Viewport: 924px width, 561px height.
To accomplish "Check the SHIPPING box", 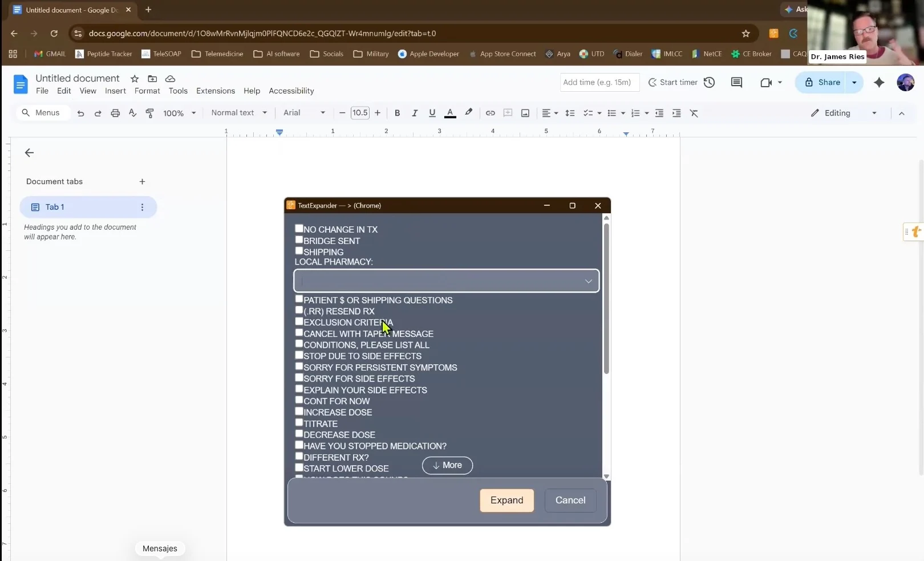I will tap(299, 251).
